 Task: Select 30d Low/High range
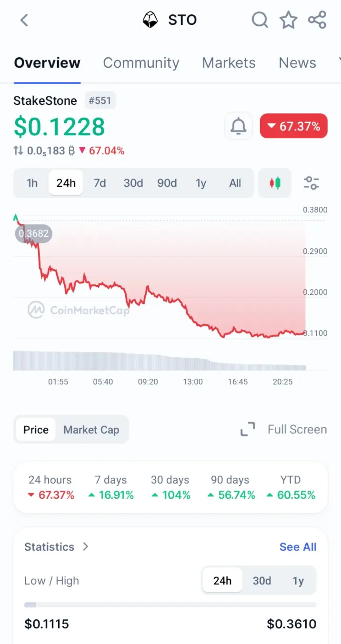tap(262, 581)
